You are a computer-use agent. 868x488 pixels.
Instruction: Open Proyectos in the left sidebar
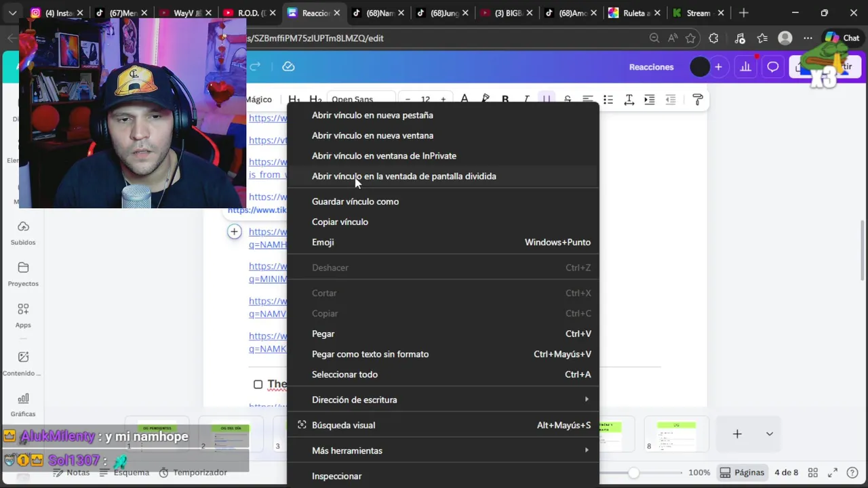23,274
